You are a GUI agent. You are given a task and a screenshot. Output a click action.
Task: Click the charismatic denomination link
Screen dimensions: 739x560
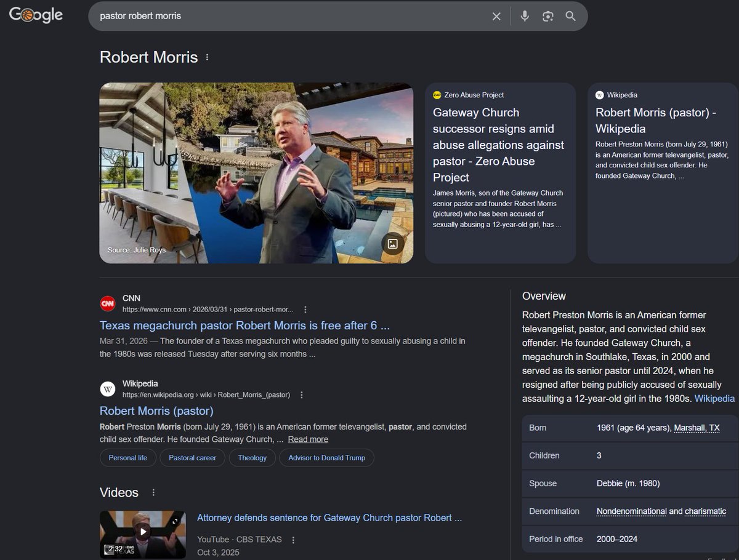point(705,511)
